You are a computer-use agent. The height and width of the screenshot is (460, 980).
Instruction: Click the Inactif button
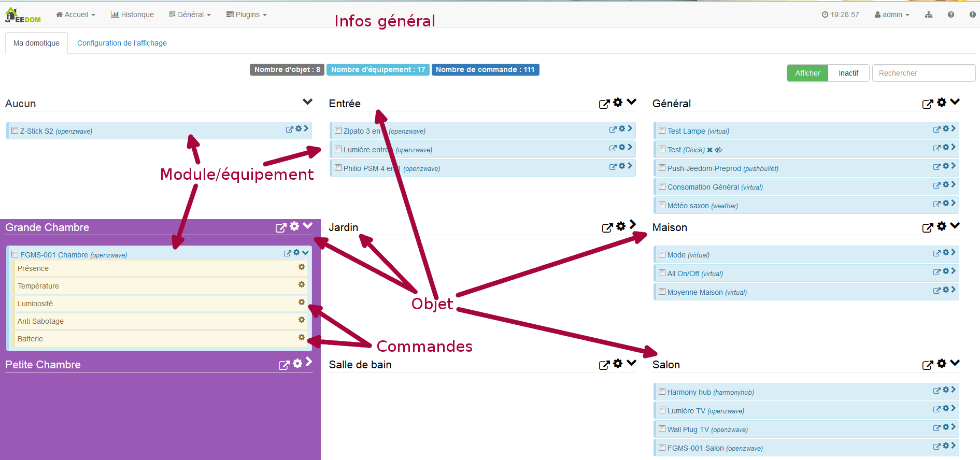[x=848, y=73]
